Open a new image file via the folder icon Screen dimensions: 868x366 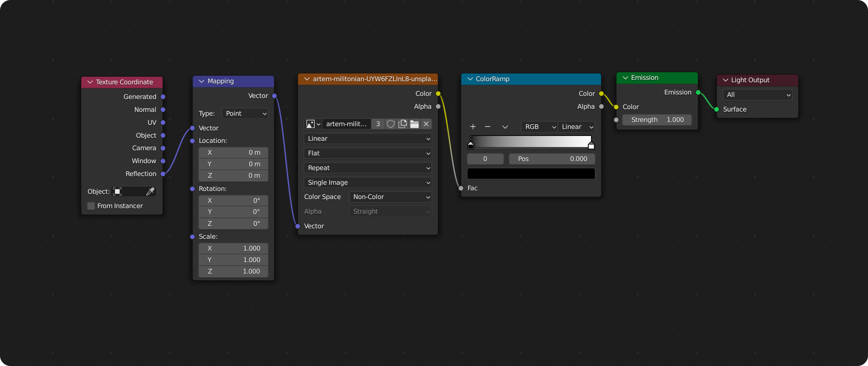pos(414,124)
